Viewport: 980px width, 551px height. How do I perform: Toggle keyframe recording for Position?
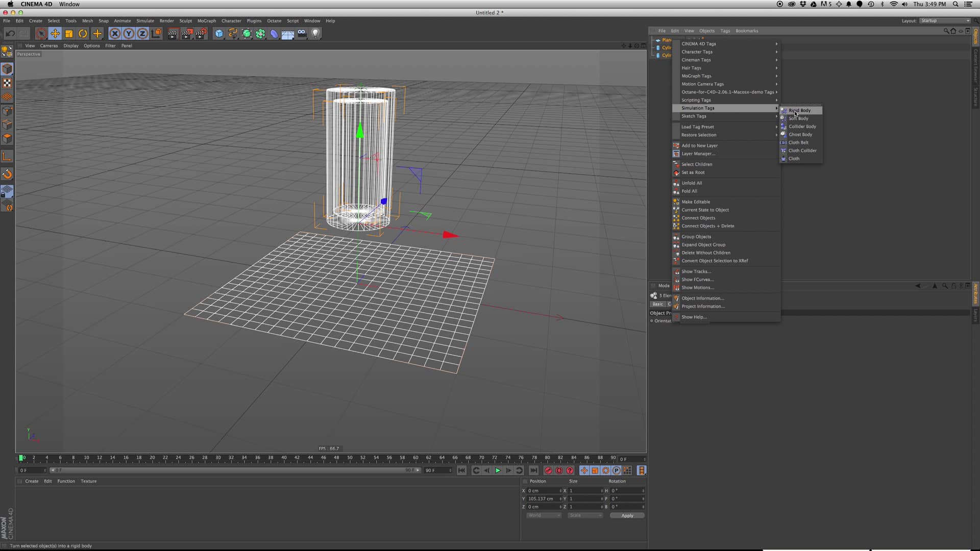tap(584, 470)
